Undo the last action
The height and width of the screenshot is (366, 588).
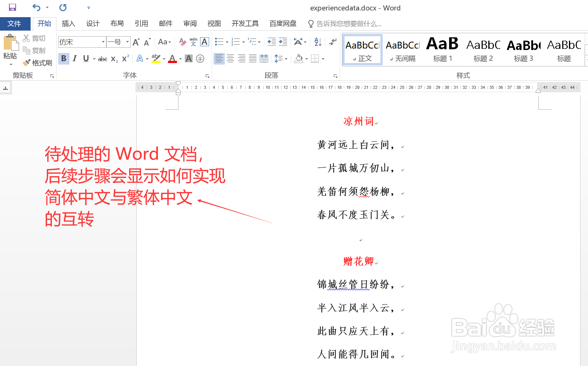point(36,7)
